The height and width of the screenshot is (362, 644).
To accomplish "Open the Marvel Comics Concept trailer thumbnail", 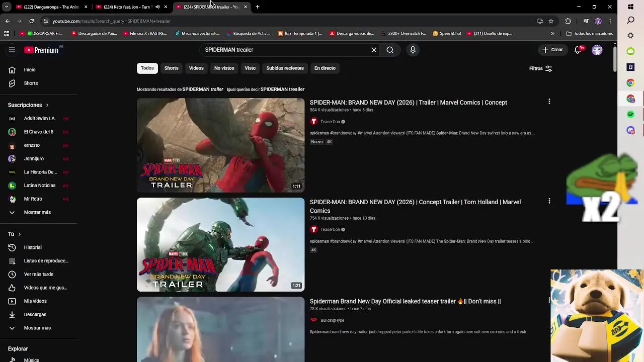I will [x=221, y=145].
